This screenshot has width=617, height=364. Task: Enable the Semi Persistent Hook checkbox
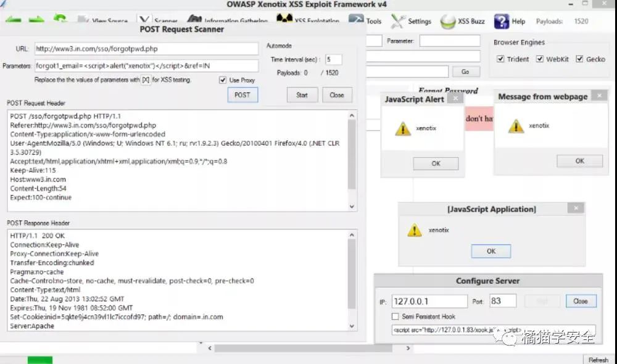[x=395, y=316]
